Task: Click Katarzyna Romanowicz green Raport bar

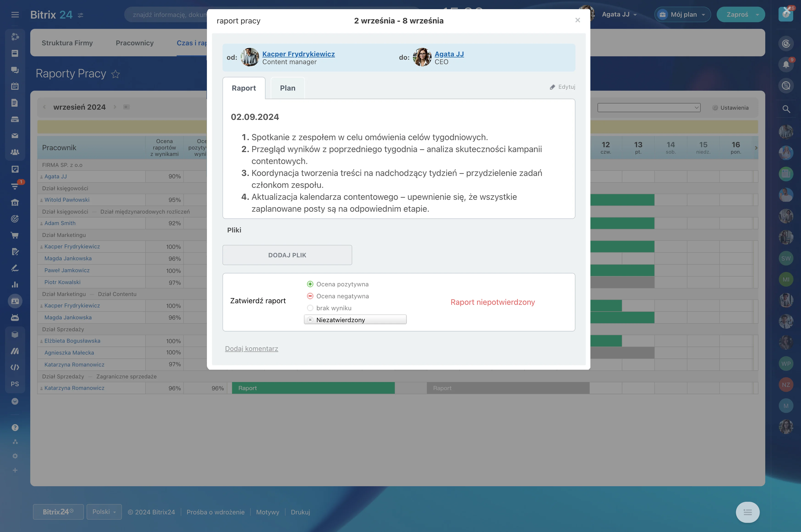Action: click(313, 388)
